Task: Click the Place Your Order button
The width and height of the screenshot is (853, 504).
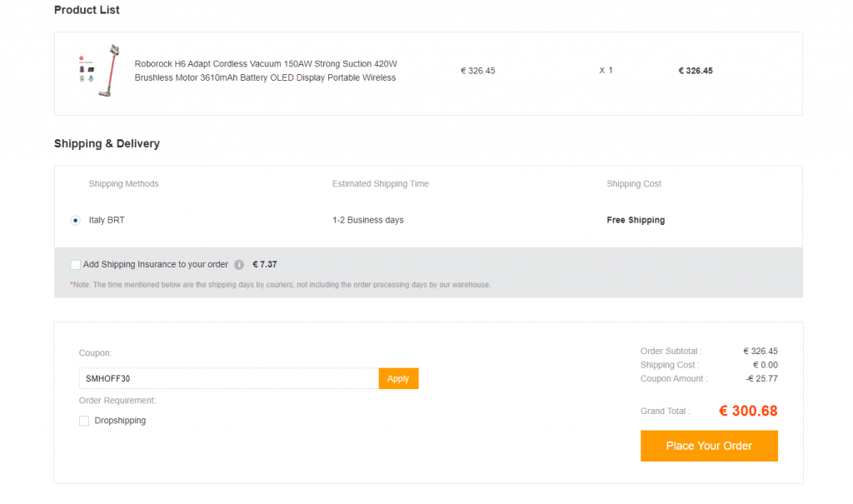Action: tap(708, 446)
